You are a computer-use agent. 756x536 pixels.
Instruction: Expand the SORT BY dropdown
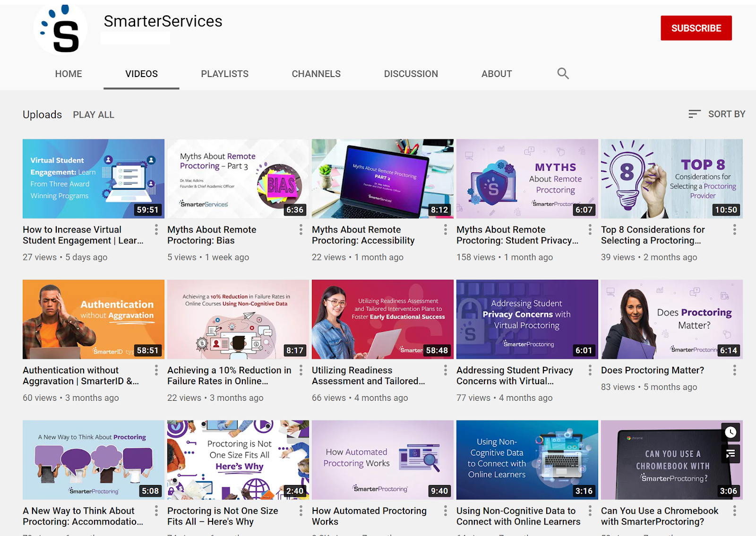[717, 114]
